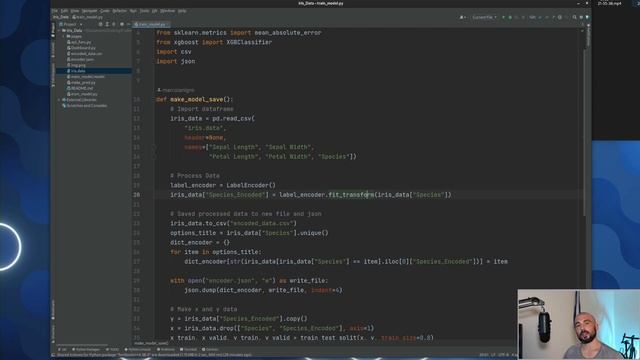Select encoder.json in project tree

(80, 59)
